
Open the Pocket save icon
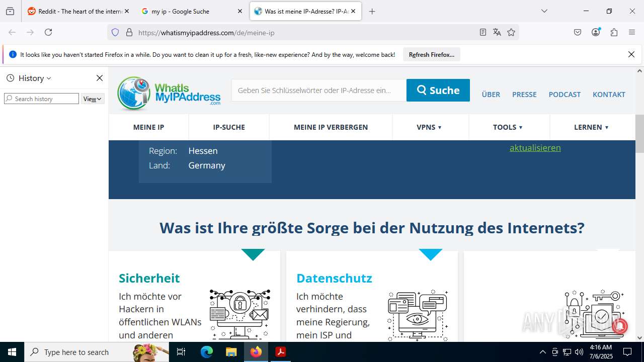click(578, 32)
